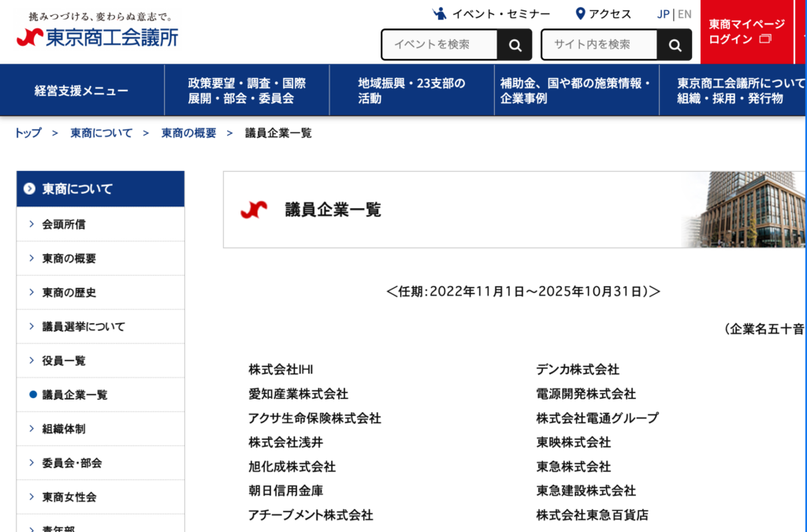Click the event search magnifier button

click(515, 45)
